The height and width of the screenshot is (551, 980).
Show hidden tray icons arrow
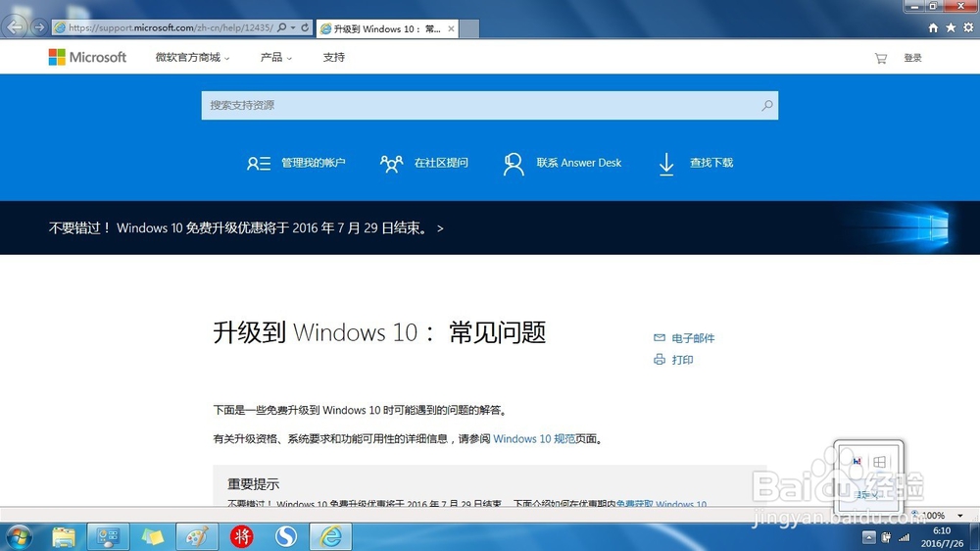point(868,537)
